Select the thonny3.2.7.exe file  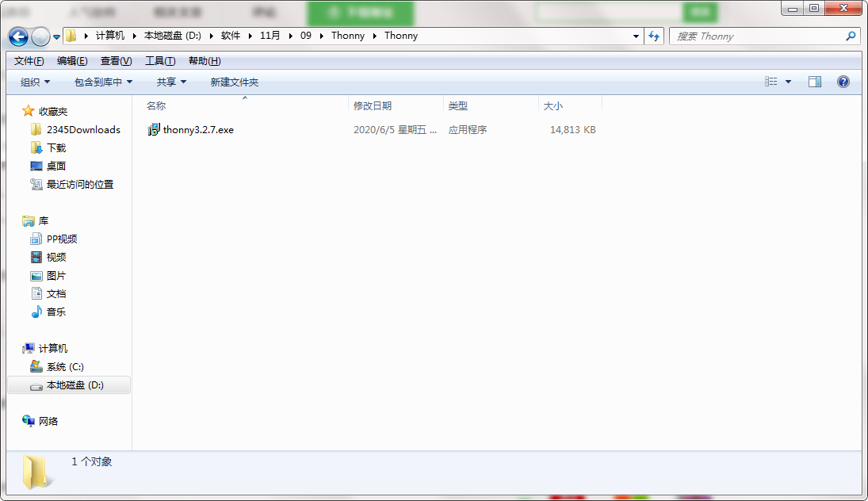click(198, 130)
